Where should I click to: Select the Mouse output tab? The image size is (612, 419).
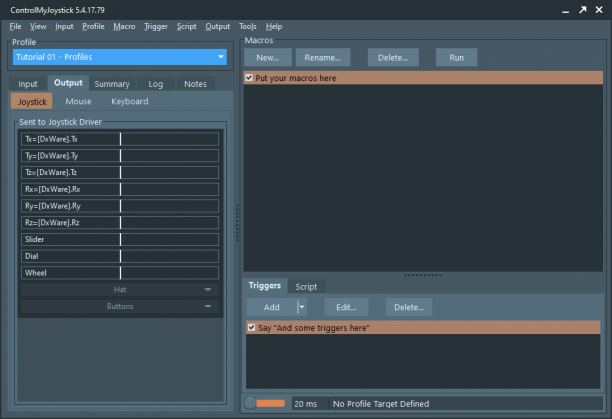click(78, 101)
